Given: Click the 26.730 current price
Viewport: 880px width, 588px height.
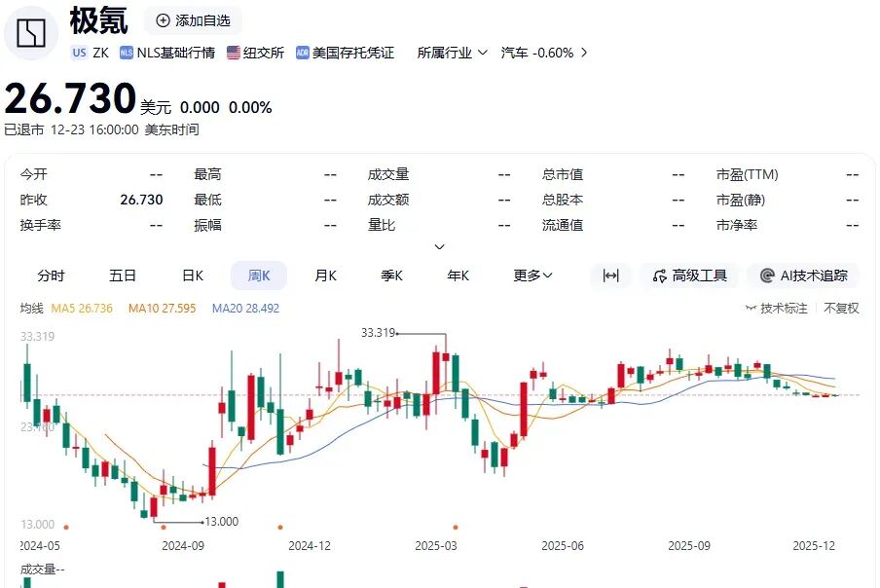Looking at the screenshot, I should click(x=70, y=98).
